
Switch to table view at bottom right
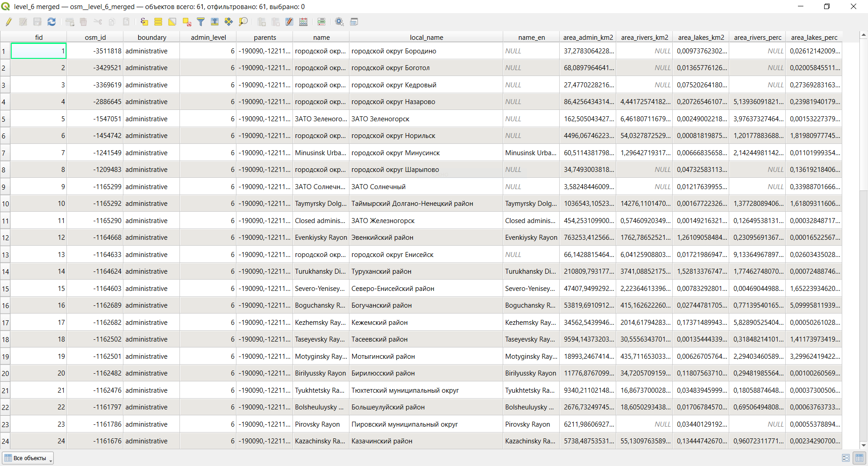pyautogui.click(x=859, y=458)
